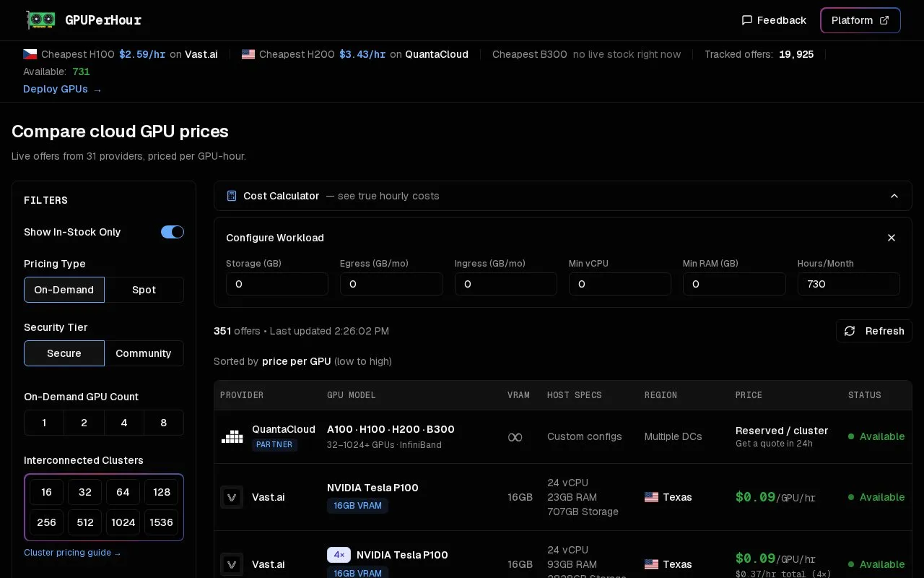
Task: Select 1536 interconnected cluster size
Action: pos(162,522)
